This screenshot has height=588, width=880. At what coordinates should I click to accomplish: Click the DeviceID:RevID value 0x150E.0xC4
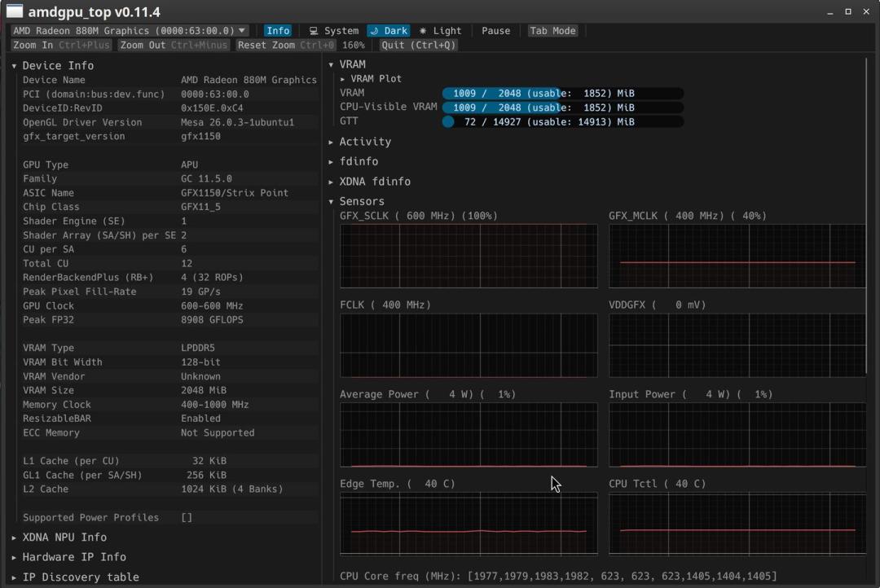click(212, 108)
